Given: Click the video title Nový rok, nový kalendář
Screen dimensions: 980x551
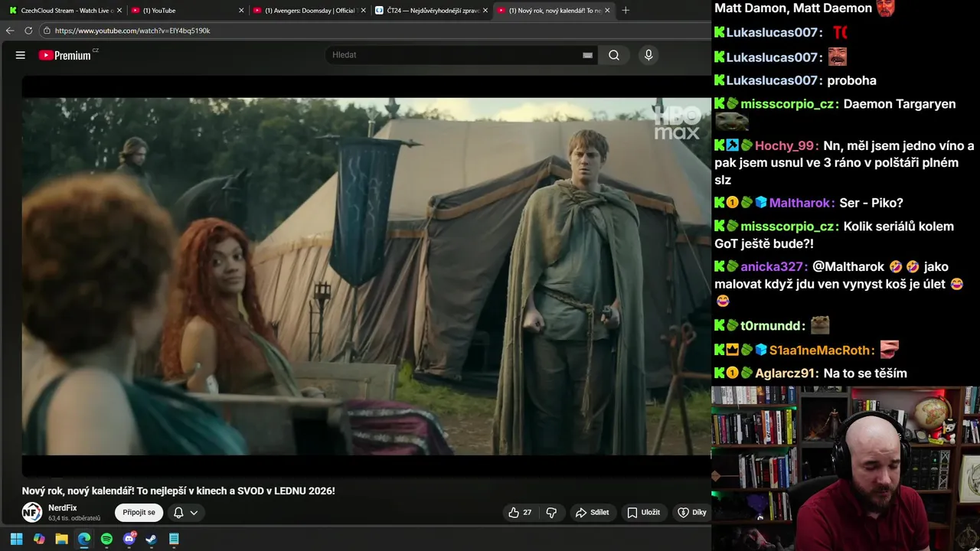Looking at the screenshot, I should coord(178,491).
